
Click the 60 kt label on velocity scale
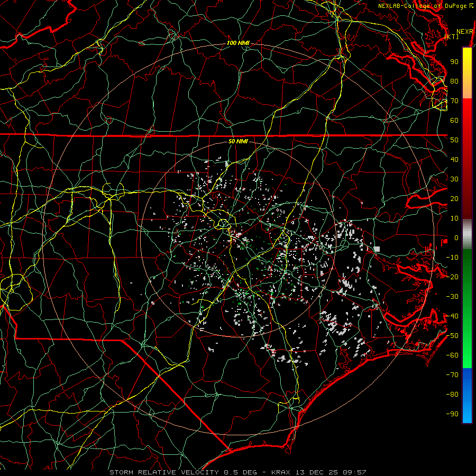click(454, 121)
